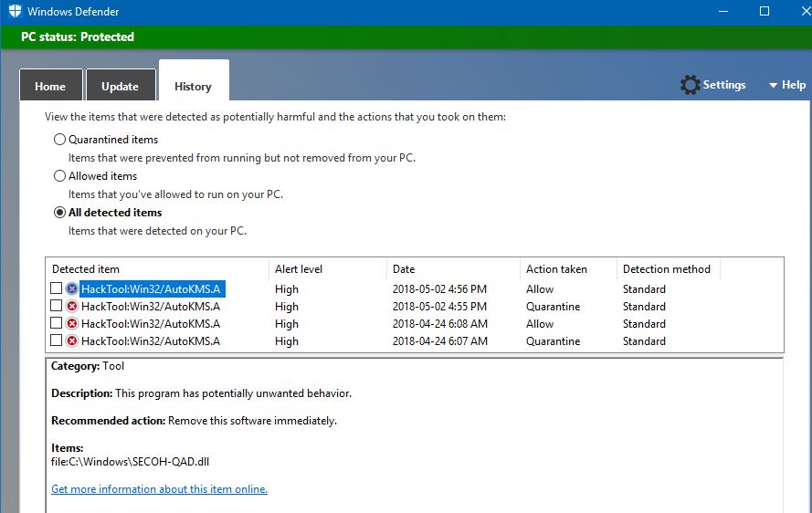Select the HackTool entry dated 2018-04-24 6:07 AM
Viewport: 812px width, 513px height.
coord(150,341)
